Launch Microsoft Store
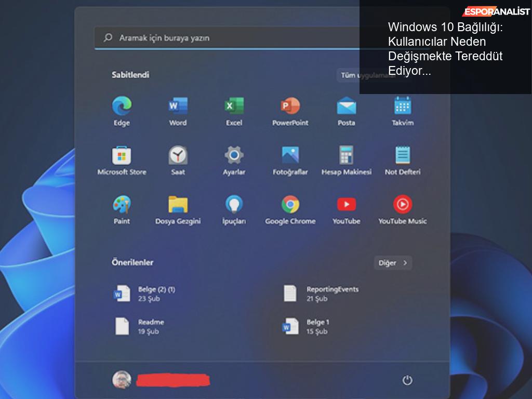The width and height of the screenshot is (532, 399). pyautogui.click(x=122, y=155)
